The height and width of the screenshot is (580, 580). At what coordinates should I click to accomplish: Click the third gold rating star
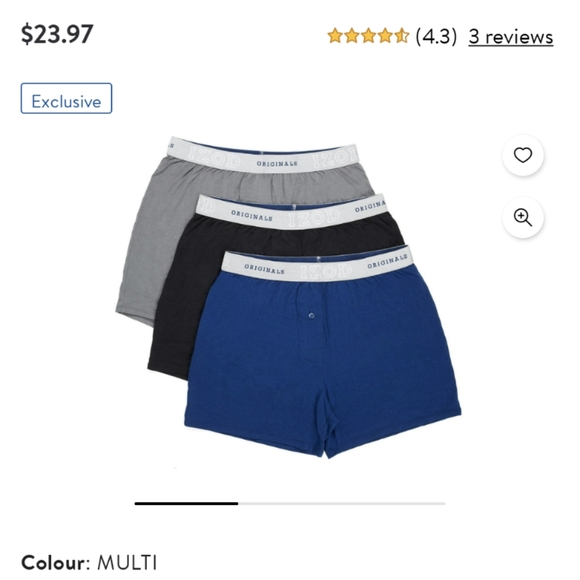pos(368,36)
